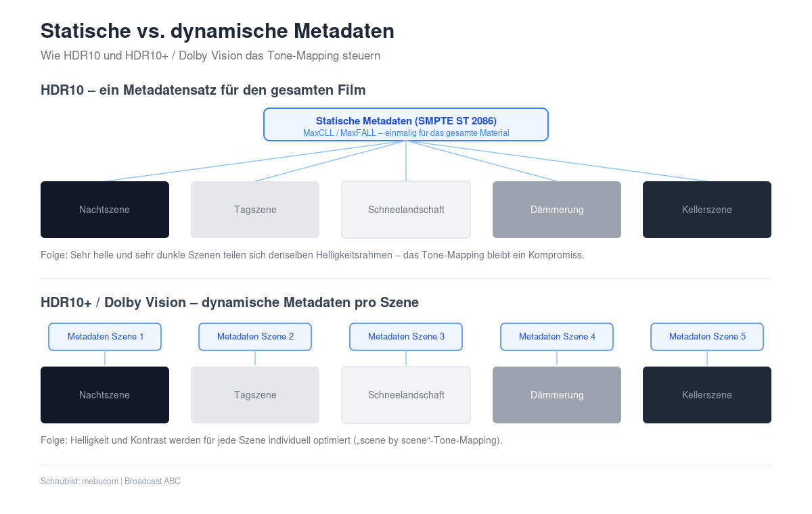Select the Kellerszene block in the HDR10 row
Screen dimensions: 812x514
(707, 210)
